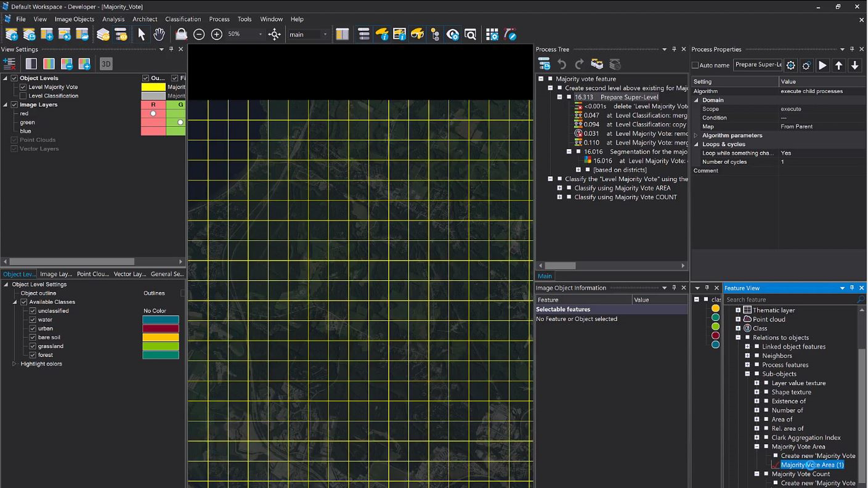Switch to the Image Layers tab
Image resolution: width=868 pixels, height=488 pixels.
pos(56,274)
